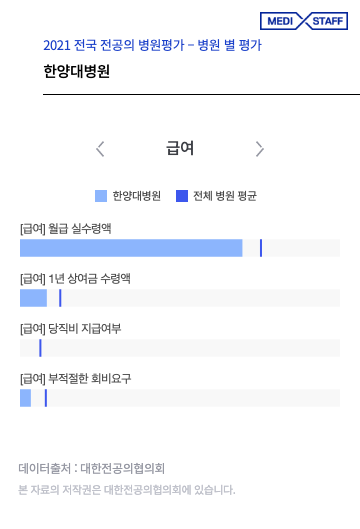Go to next category with right chevron
Viewport: 360px width, 529px height.
(259, 149)
